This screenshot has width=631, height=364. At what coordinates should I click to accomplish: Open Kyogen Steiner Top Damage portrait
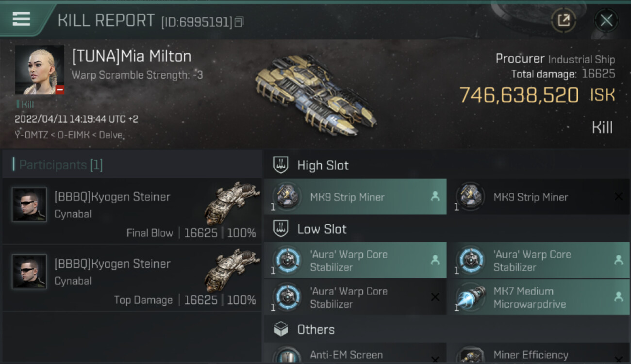coord(30,272)
